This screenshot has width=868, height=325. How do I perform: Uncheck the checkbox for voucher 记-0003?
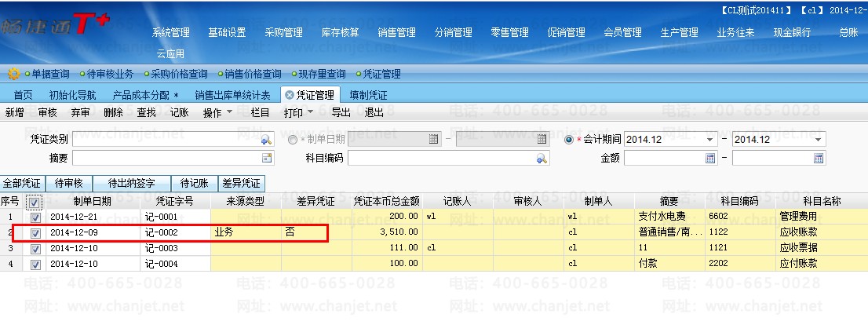tap(35, 249)
